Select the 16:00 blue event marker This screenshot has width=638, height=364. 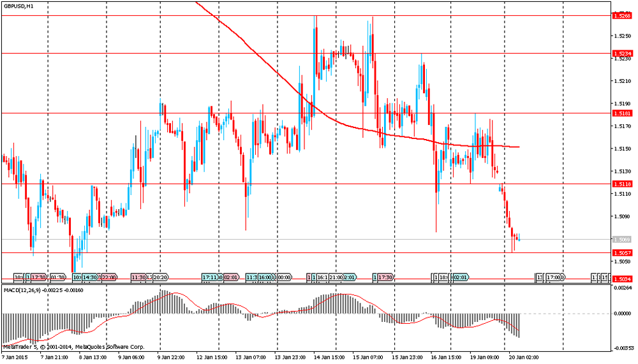pos(266,277)
